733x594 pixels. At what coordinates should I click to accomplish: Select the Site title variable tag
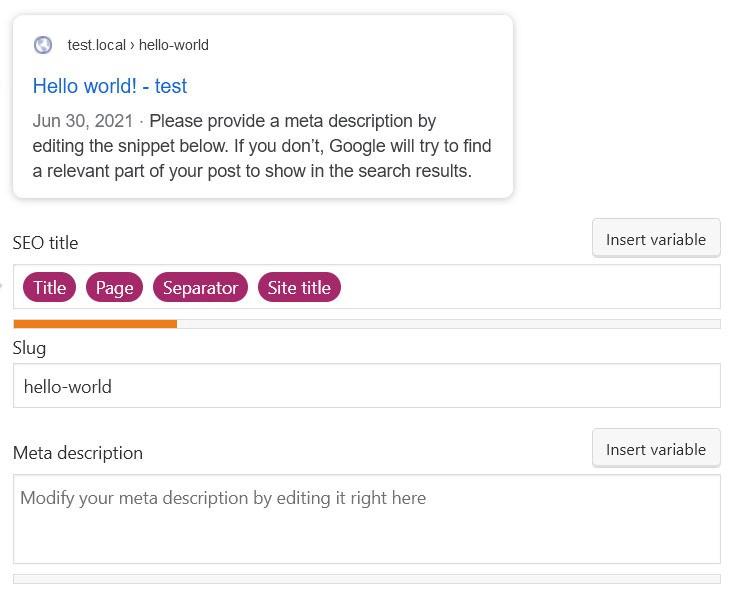[x=299, y=287]
